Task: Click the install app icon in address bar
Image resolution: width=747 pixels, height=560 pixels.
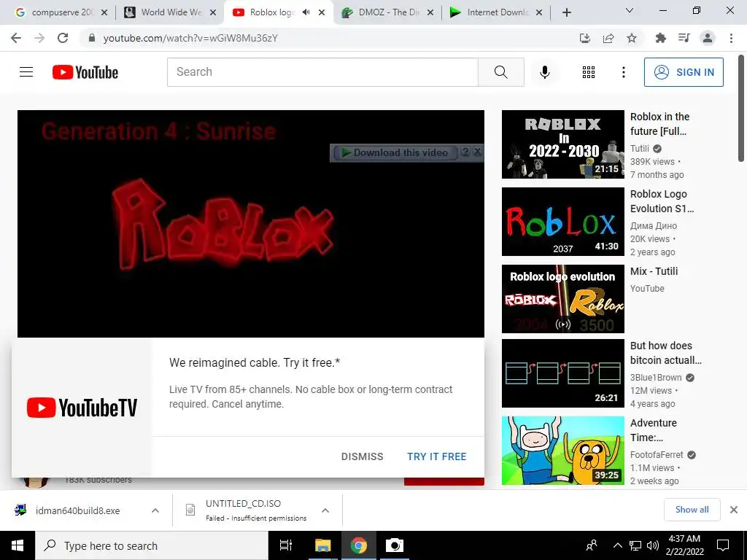Action: 584,38
